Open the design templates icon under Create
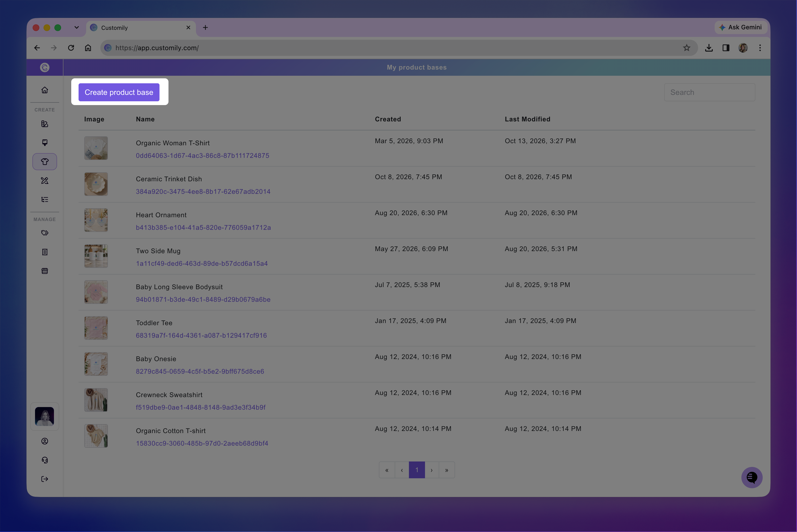This screenshot has width=797, height=532. click(x=44, y=124)
